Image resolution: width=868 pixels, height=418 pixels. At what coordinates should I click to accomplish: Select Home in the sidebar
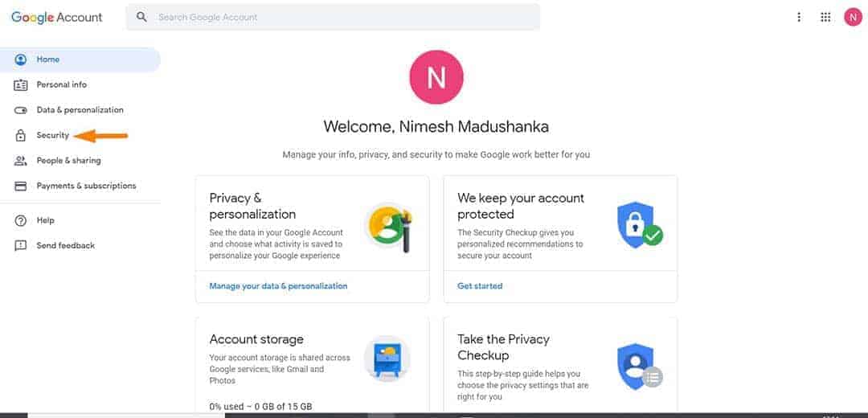pos(48,59)
